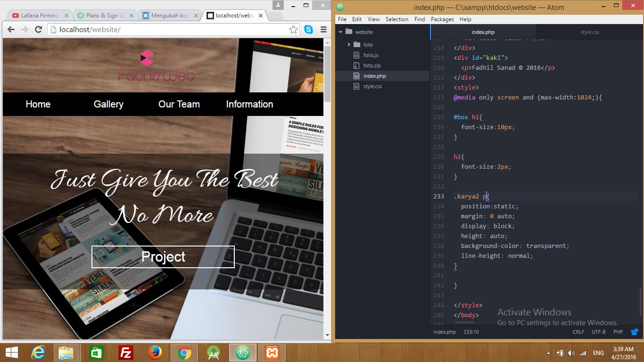The image size is (644, 362).
Task: Open index.php in the tree view
Action: 375,76
